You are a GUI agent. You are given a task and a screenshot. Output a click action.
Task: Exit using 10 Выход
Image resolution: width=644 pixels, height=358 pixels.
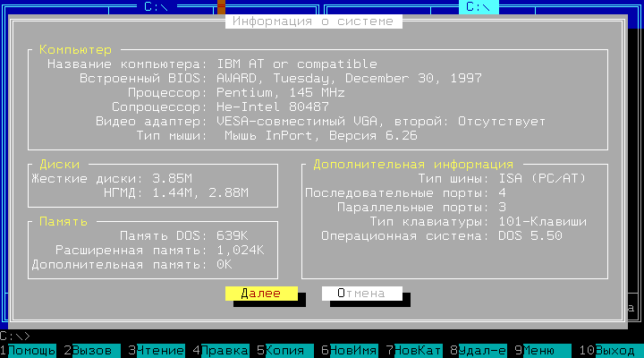614,350
